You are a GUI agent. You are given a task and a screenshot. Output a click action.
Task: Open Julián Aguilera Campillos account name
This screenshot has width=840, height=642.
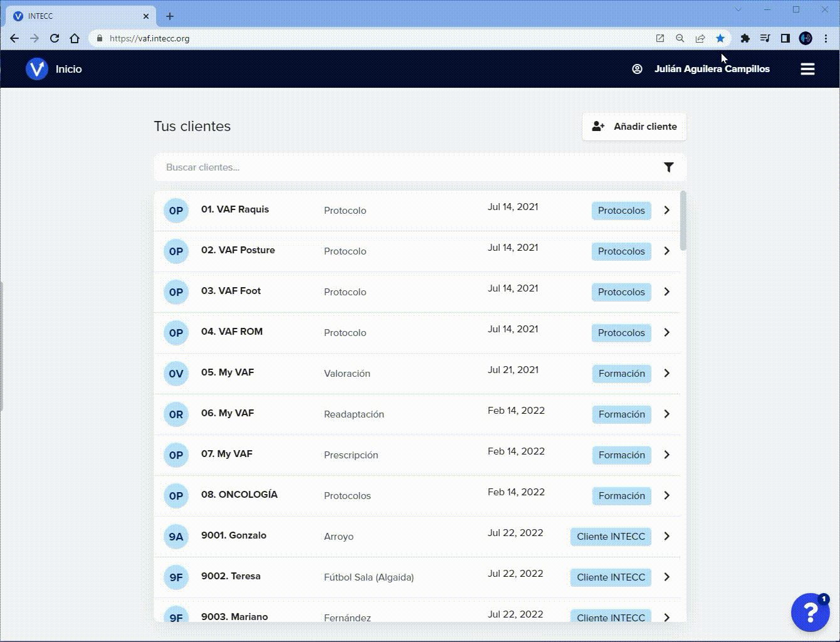tap(712, 69)
